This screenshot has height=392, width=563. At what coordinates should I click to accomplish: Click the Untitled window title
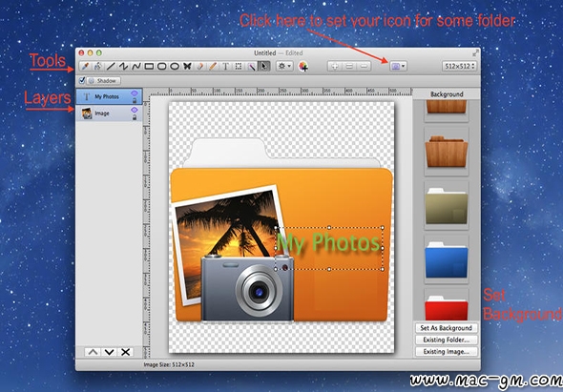265,53
